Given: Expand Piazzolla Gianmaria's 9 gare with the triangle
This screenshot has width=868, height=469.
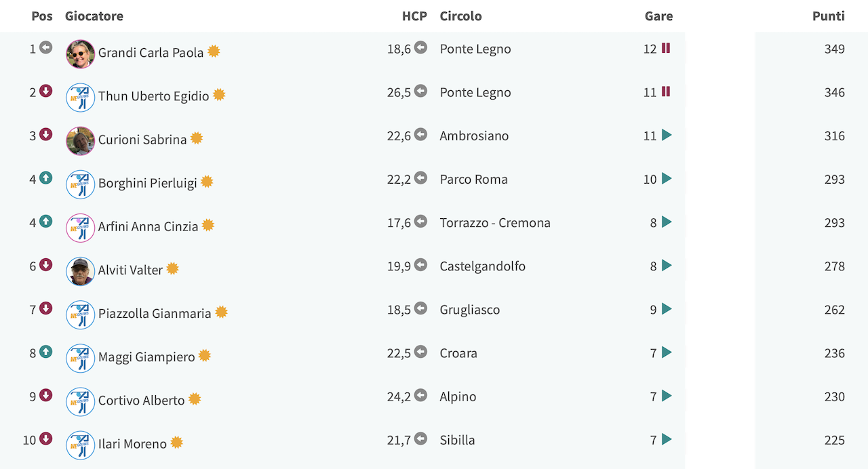Looking at the screenshot, I should tap(667, 308).
